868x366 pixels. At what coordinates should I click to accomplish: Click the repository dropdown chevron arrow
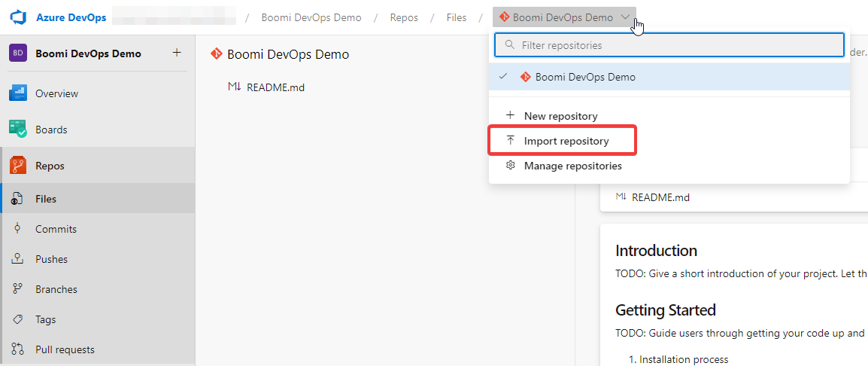click(625, 17)
